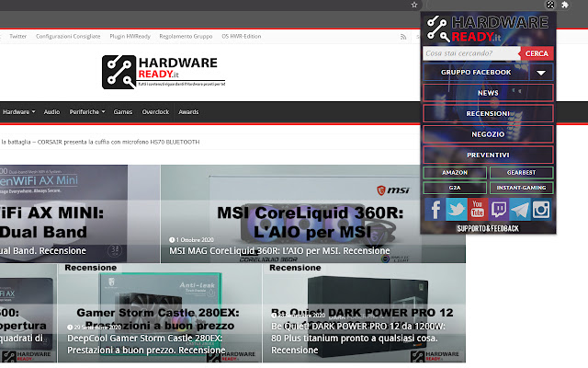Click the PREVENTIVI button in popup

(488, 155)
